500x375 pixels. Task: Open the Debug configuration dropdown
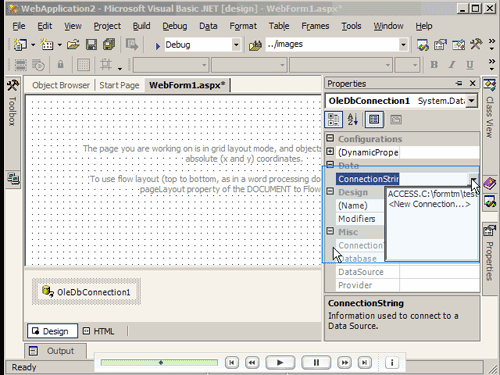[236, 45]
